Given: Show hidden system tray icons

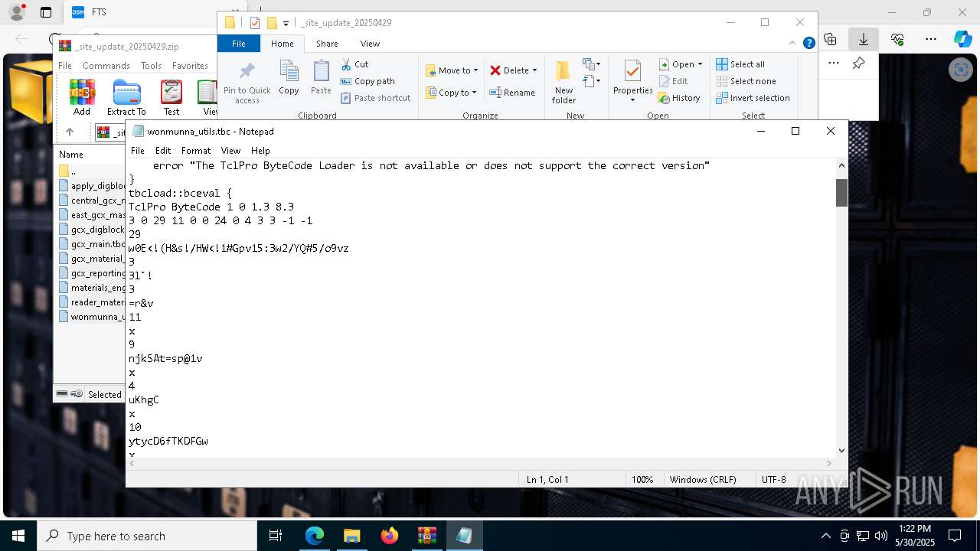Looking at the screenshot, I should pyautogui.click(x=825, y=536).
